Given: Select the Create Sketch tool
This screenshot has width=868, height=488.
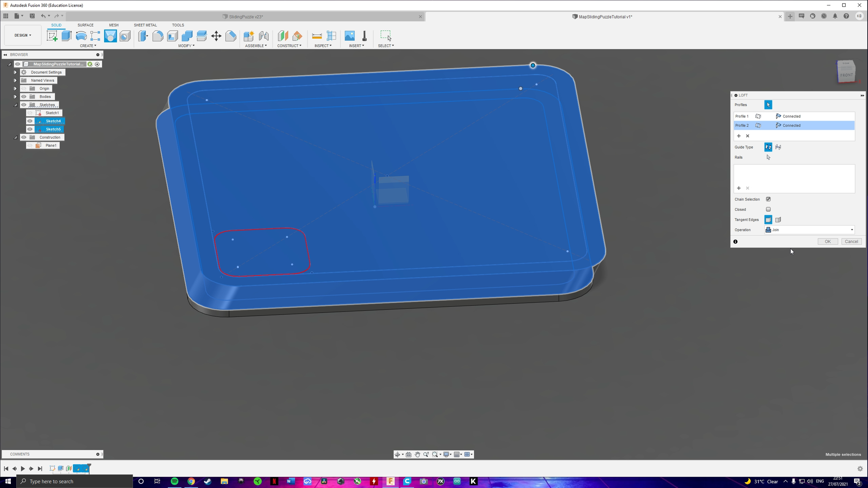Looking at the screenshot, I should pos(53,35).
